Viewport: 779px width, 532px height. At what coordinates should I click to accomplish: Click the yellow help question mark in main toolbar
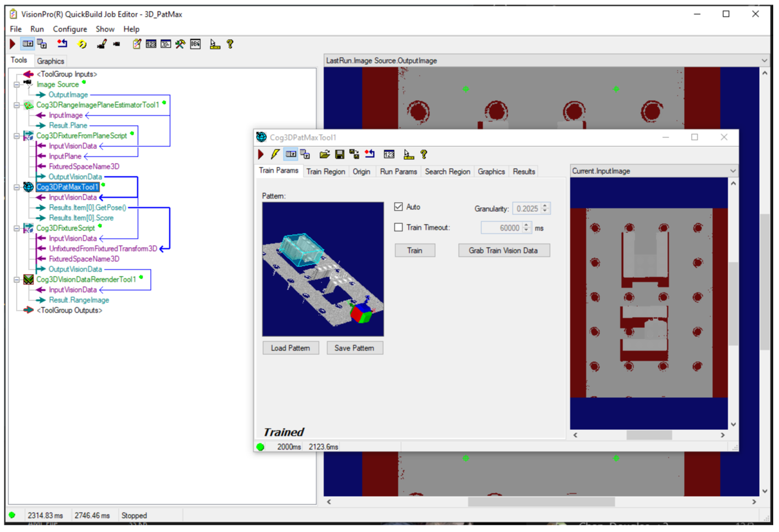(x=230, y=44)
